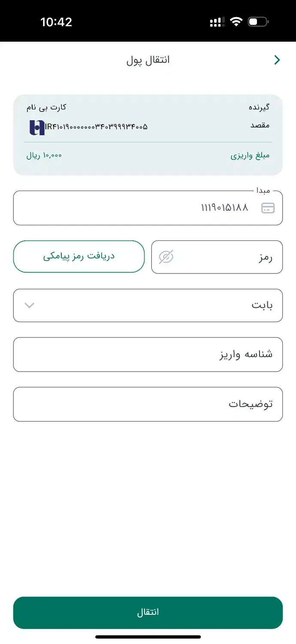
Task: Click the chevron on the بابت field
Action: point(29,305)
